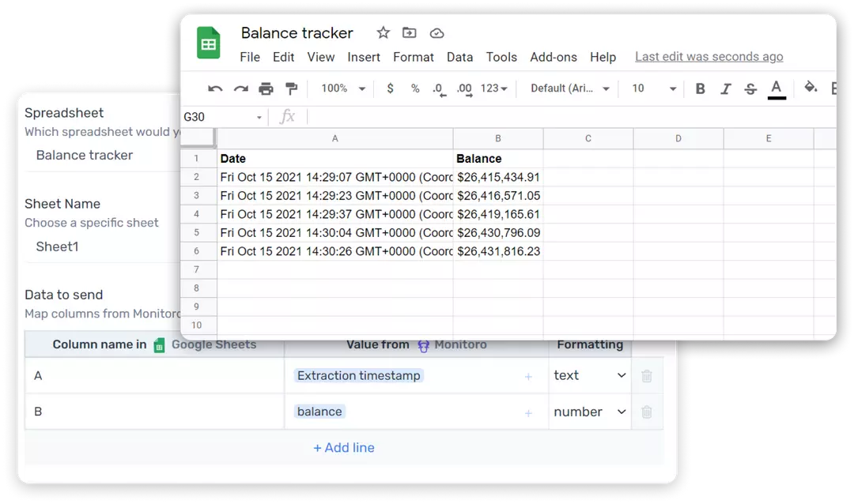Open the font size 10 dropdown
This screenshot has width=854, height=504.
(x=654, y=88)
